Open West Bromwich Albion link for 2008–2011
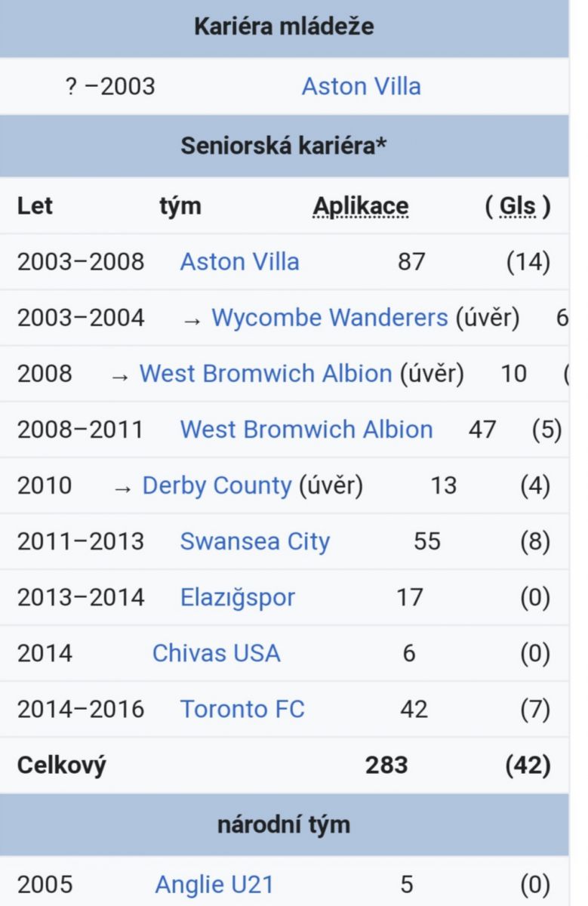Viewport: 588px width, 906px height. (x=306, y=430)
